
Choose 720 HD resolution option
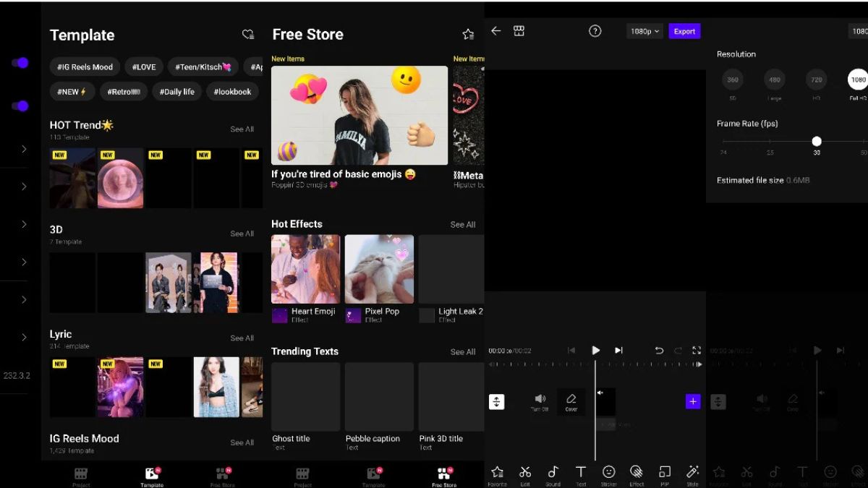pyautogui.click(x=817, y=80)
